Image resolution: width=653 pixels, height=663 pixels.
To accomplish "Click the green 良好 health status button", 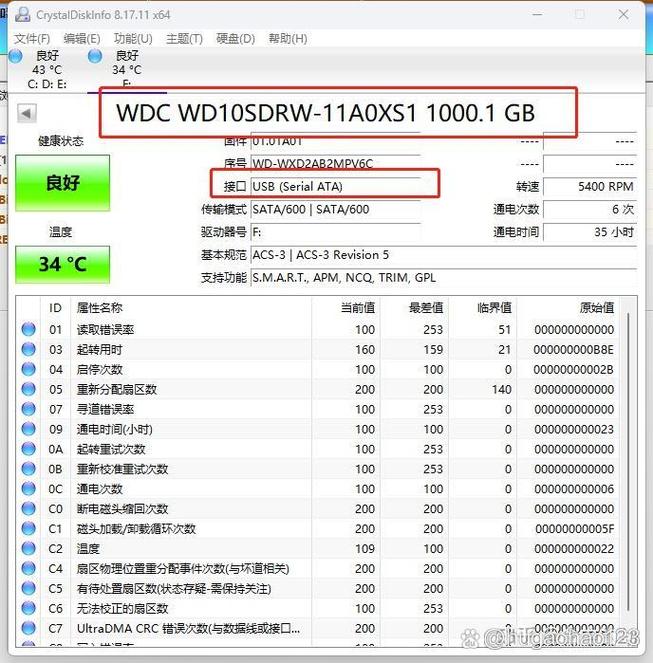I will click(63, 183).
